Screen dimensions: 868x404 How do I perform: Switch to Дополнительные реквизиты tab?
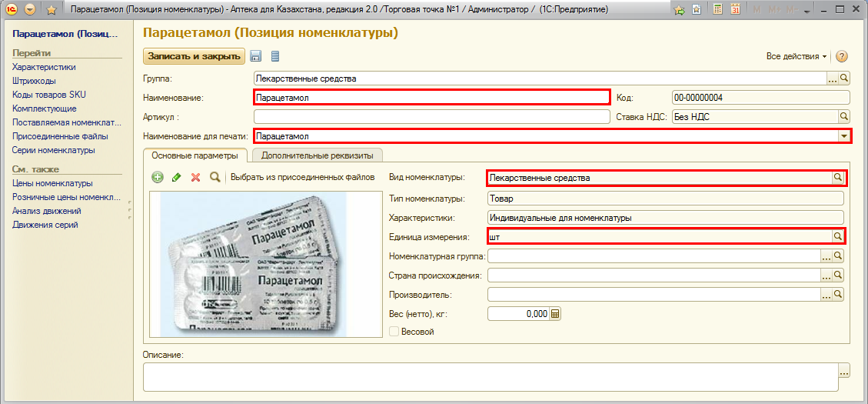pyautogui.click(x=317, y=155)
